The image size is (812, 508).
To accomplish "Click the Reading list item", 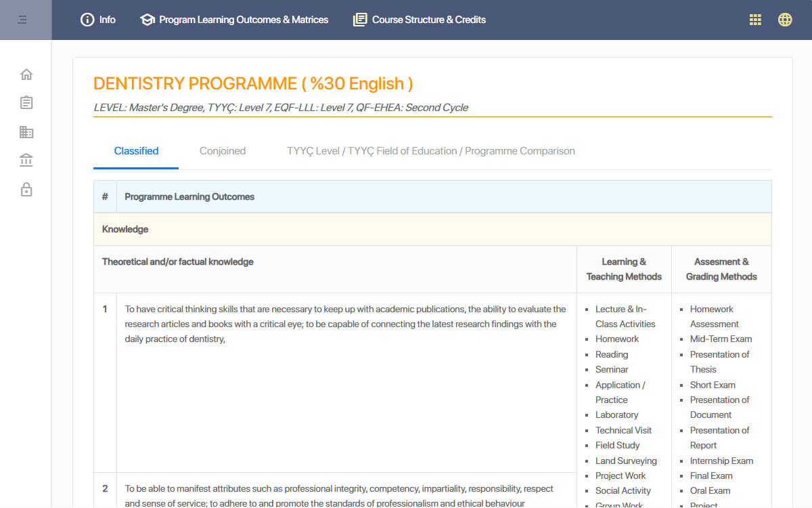I will click(x=612, y=354).
